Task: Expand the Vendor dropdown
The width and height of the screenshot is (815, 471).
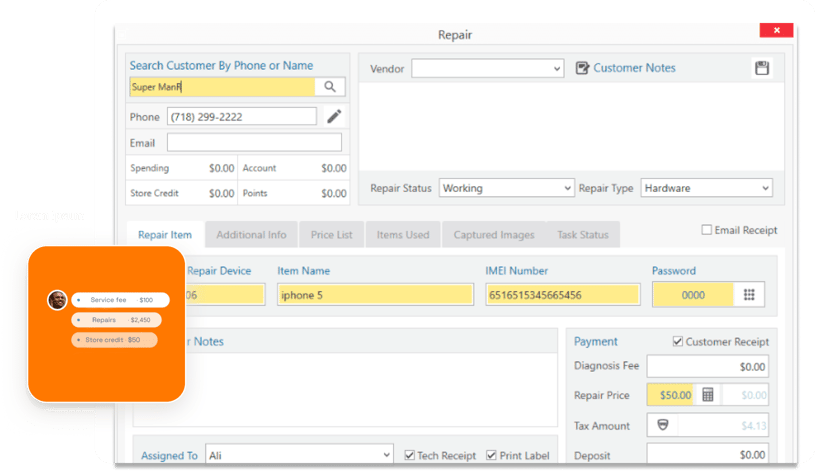Action: [x=557, y=69]
